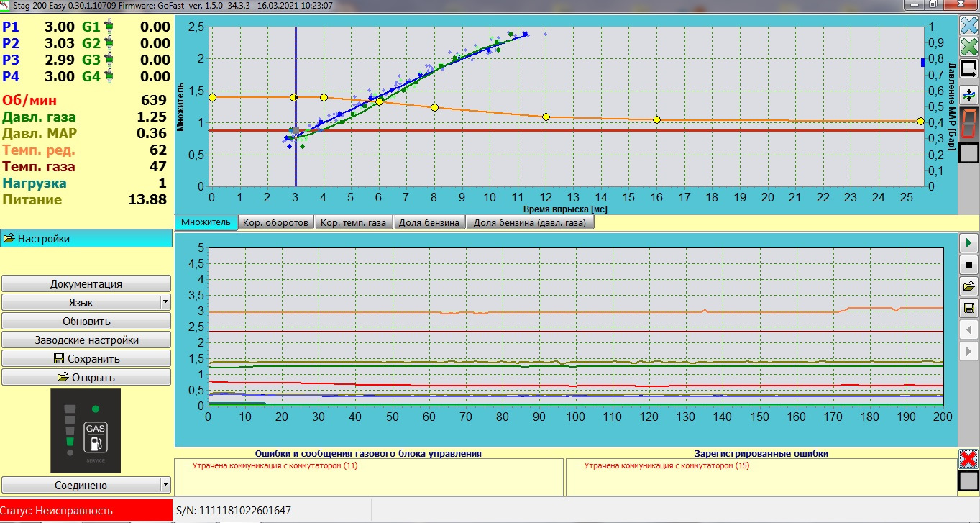Image resolution: width=980 pixels, height=523 pixels.
Task: Switch to the Доля бензина tab
Action: point(429,223)
